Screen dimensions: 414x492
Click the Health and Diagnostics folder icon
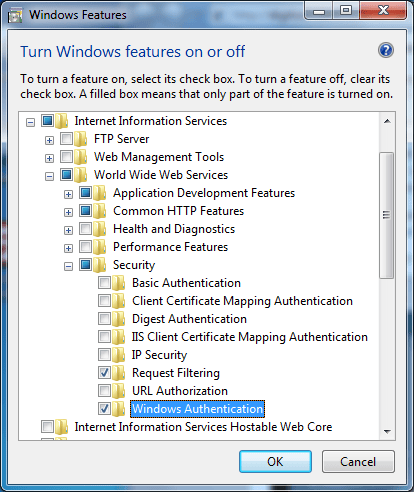click(100, 229)
